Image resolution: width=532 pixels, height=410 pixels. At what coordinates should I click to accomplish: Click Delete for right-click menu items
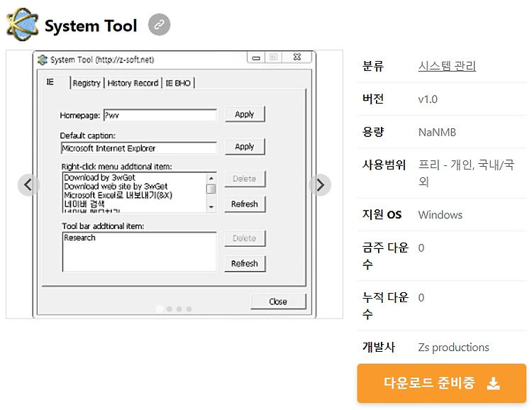pyautogui.click(x=245, y=179)
